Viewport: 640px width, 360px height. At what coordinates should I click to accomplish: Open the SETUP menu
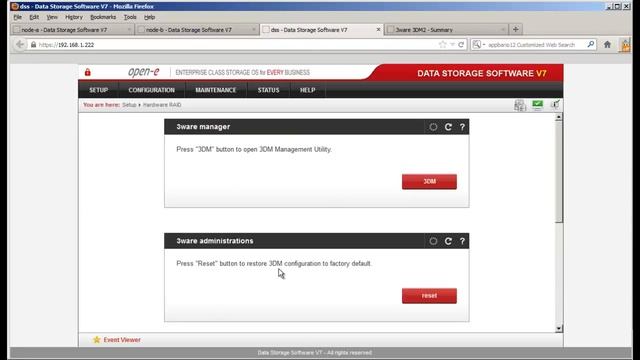(98, 90)
